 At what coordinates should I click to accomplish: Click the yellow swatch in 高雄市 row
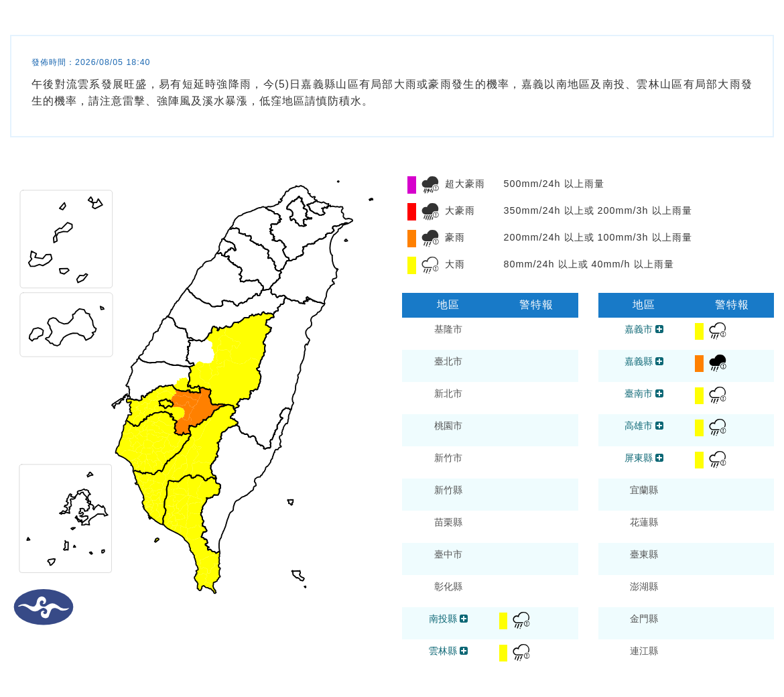coord(699,428)
